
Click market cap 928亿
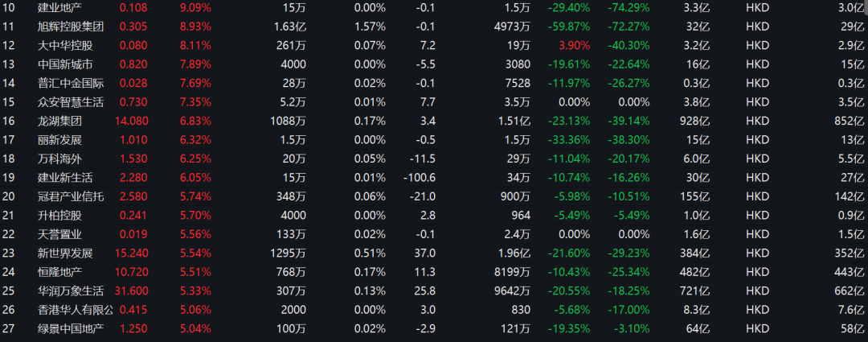point(696,120)
